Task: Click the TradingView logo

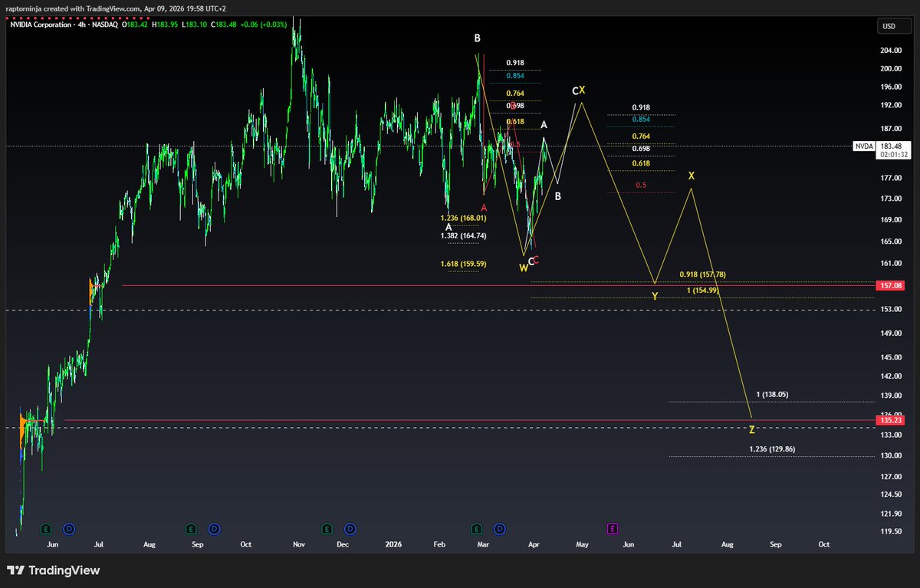Action: pyautogui.click(x=54, y=570)
